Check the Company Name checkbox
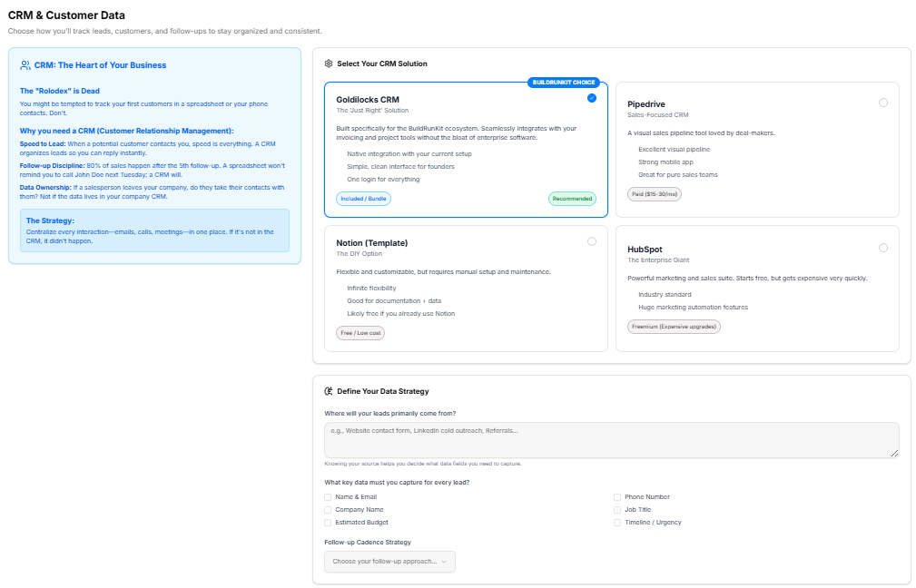Viewport: 916px width, 588px height. 328,510
